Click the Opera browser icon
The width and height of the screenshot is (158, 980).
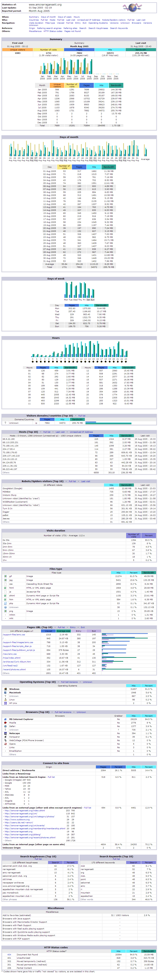point(5,744)
